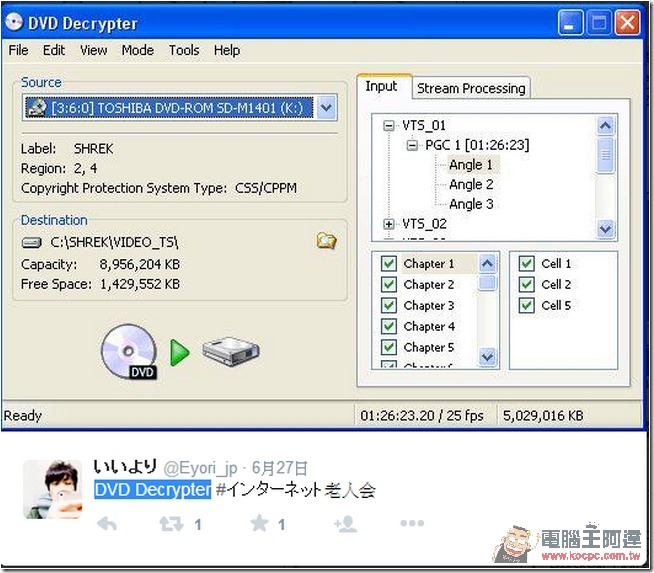Select the VTS_01 tree item label
654x573 pixels.
pos(424,126)
